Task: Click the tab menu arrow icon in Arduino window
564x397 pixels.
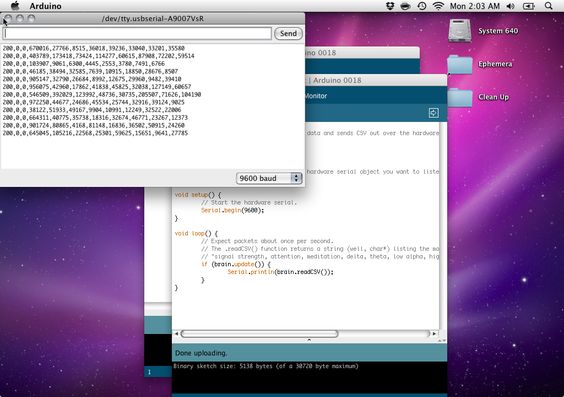Action: pyautogui.click(x=433, y=113)
